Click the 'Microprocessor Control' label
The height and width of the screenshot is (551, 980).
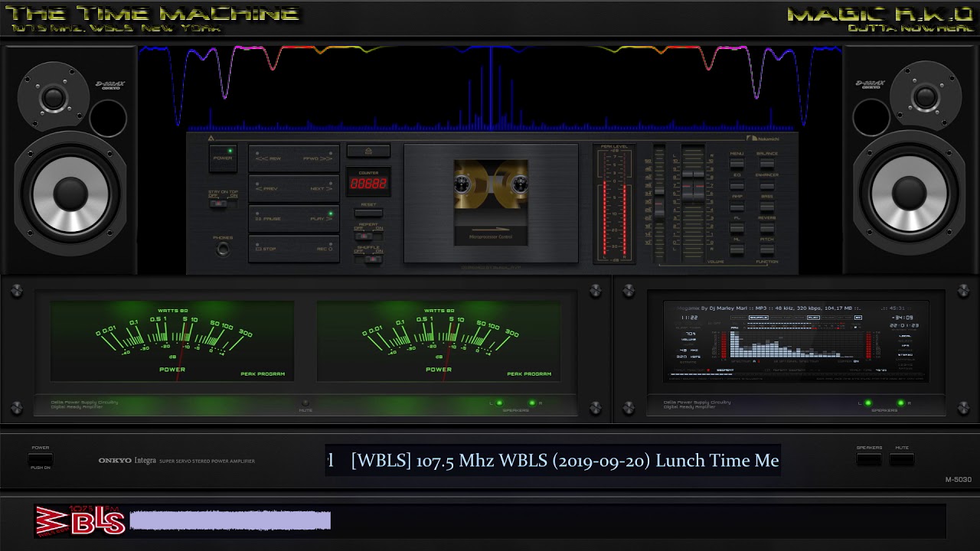[x=491, y=236]
